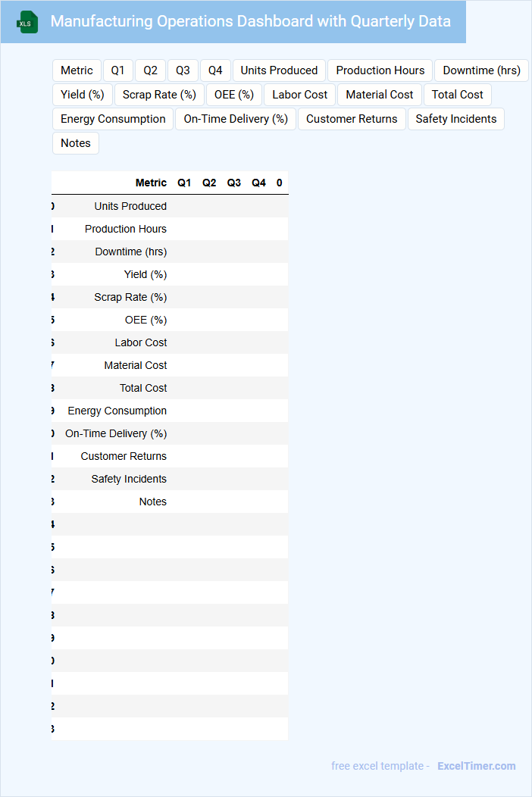Click the Downtime (hrs) tag
This screenshot has width=532, height=797.
[481, 70]
